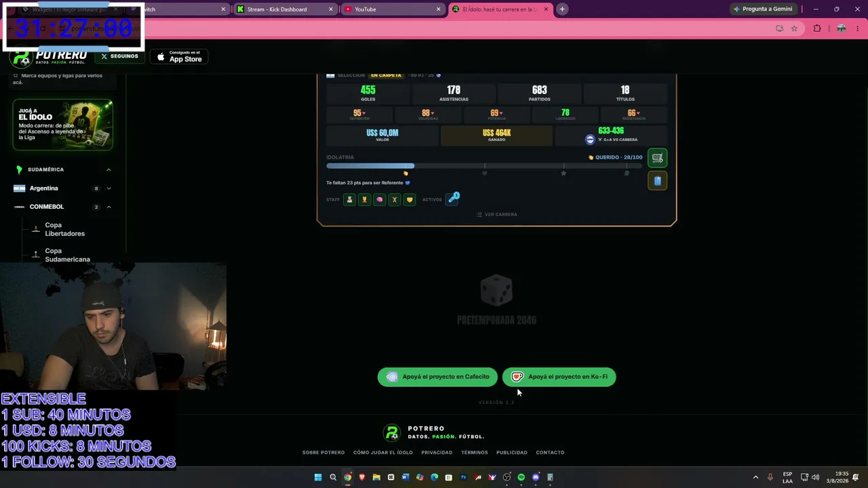
Task: Switch to the YouTube tab
Action: pos(391,9)
